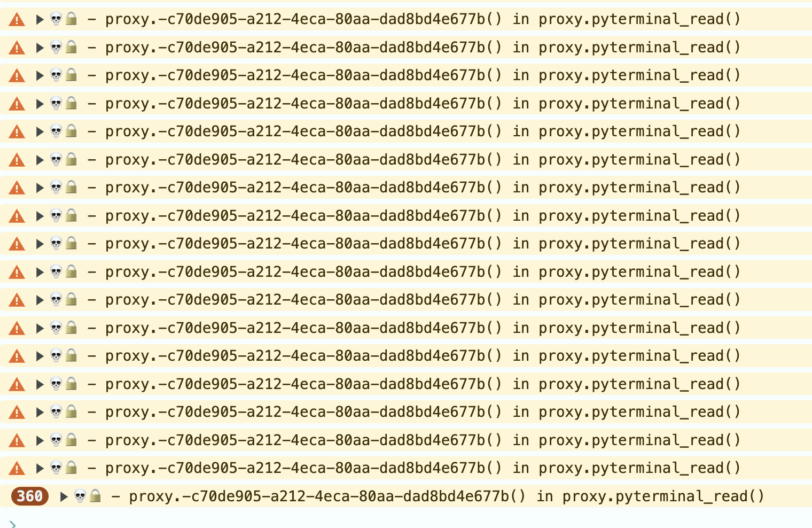Expand the grouped message beside the 360 badge
Image resolution: width=812 pixels, height=528 pixels.
pos(64,497)
